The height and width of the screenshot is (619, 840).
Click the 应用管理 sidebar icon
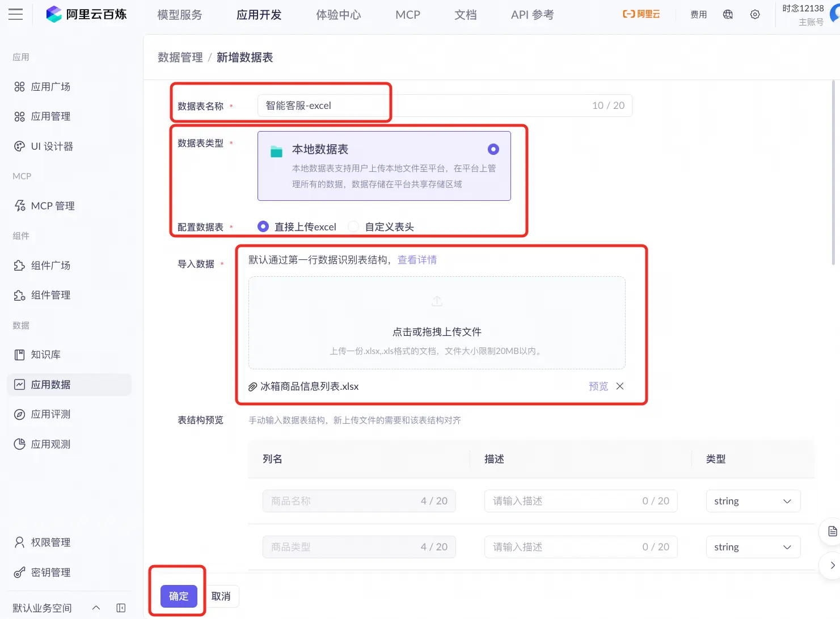coord(19,116)
